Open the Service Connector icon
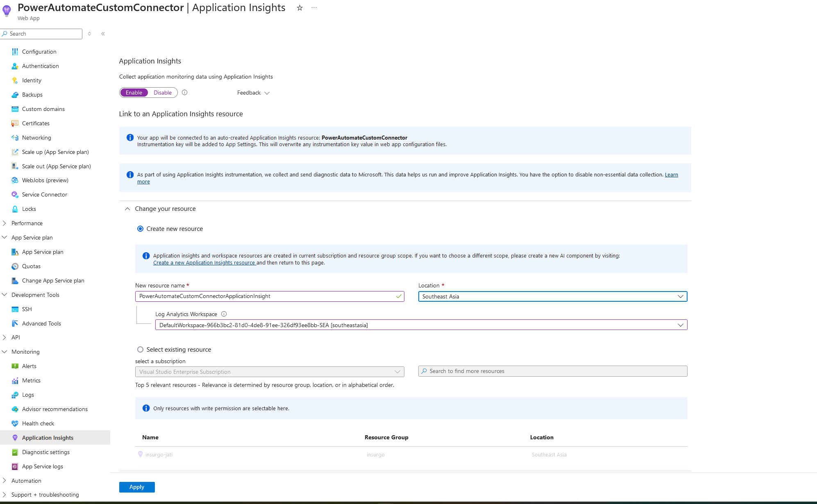 (15, 194)
